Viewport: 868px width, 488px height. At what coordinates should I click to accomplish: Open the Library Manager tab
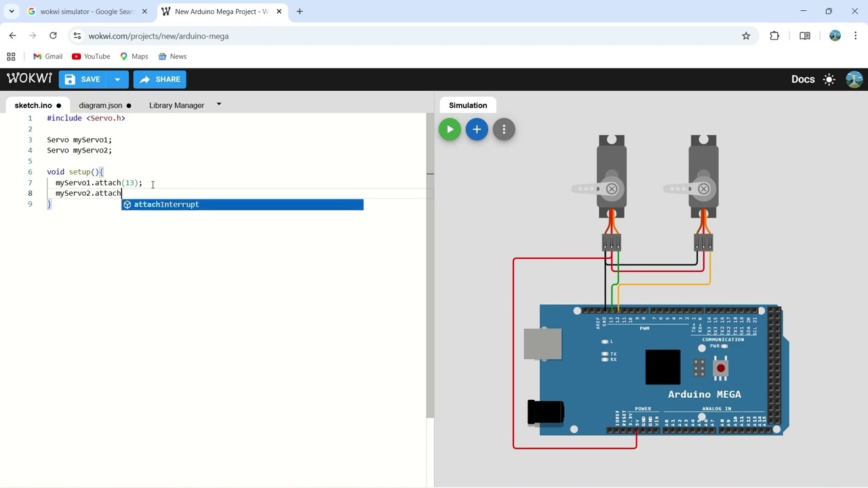point(176,105)
